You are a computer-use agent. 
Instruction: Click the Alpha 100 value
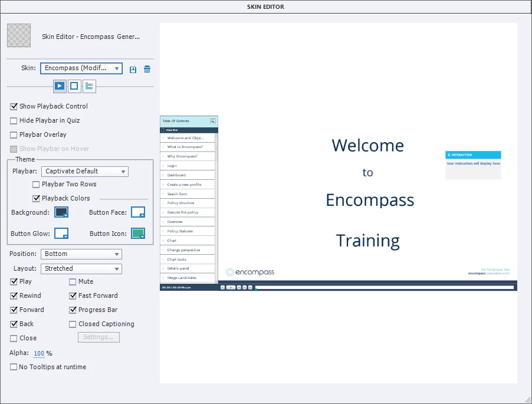pos(39,353)
